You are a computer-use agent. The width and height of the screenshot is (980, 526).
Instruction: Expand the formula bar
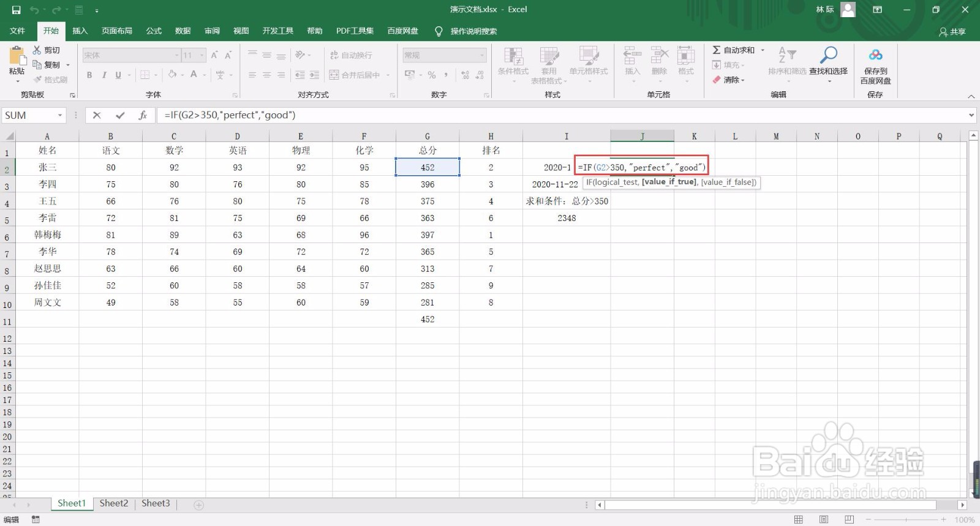(x=971, y=115)
